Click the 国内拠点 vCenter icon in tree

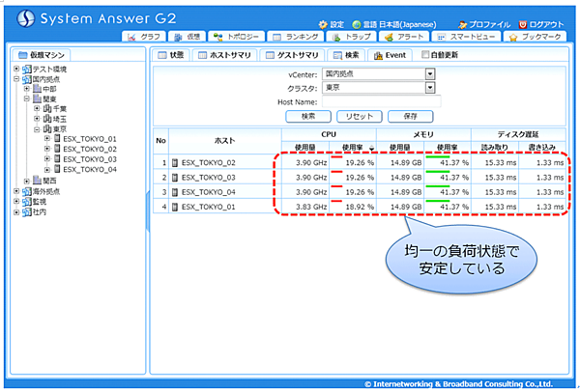pyautogui.click(x=25, y=80)
